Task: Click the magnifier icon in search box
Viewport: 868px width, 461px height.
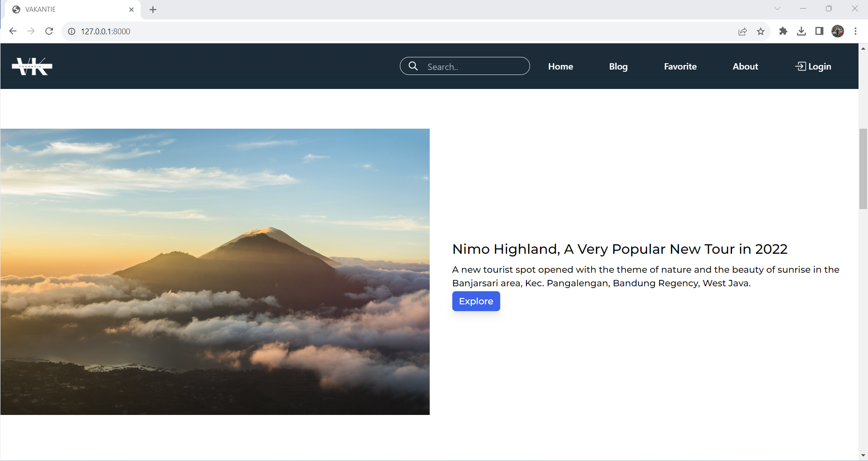Action: (413, 66)
